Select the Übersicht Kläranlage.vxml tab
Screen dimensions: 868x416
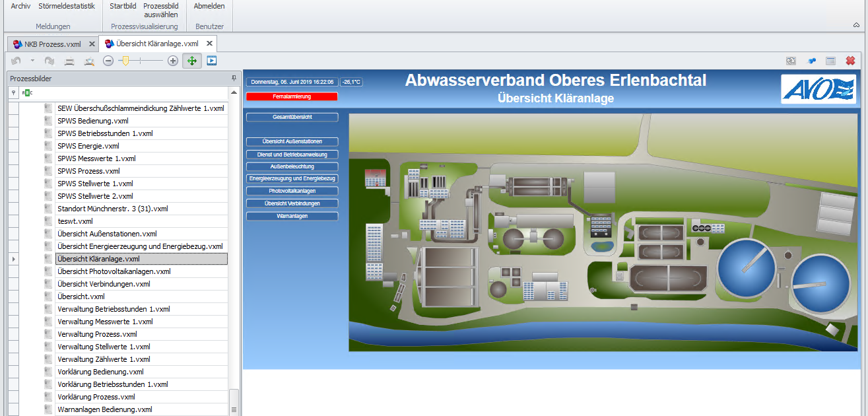(x=158, y=44)
